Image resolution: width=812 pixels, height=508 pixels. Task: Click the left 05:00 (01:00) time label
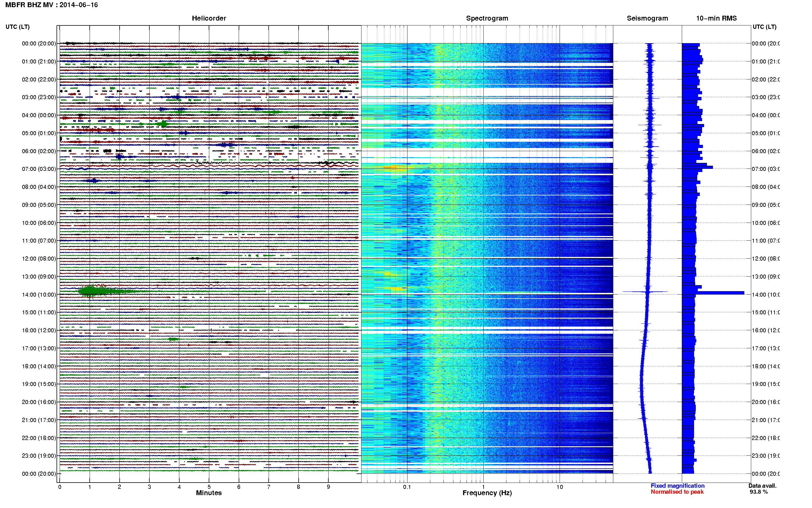(x=39, y=133)
